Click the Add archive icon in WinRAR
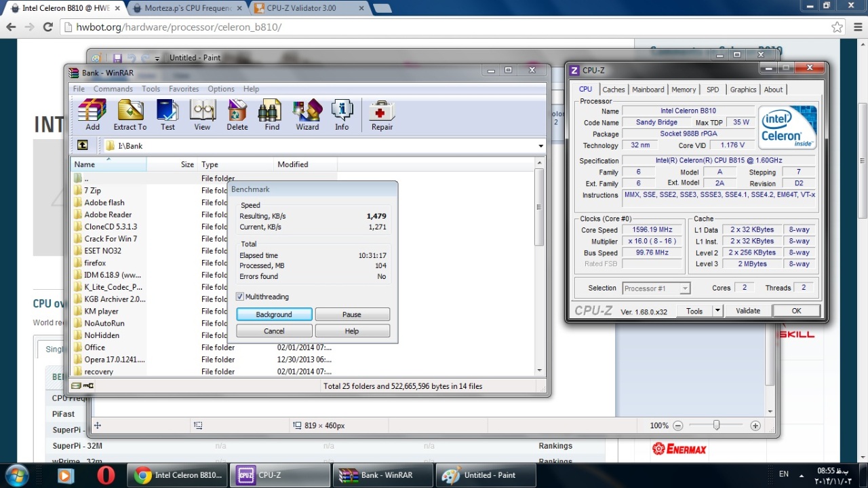 pos(92,115)
